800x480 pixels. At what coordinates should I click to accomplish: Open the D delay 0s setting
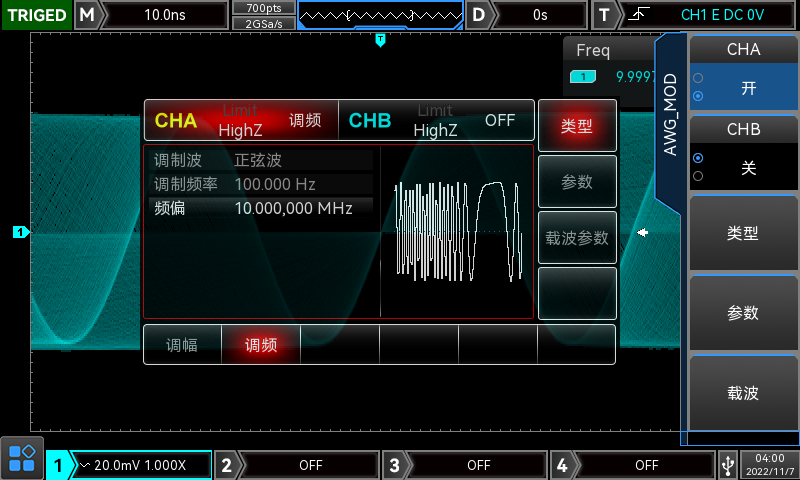coord(538,15)
